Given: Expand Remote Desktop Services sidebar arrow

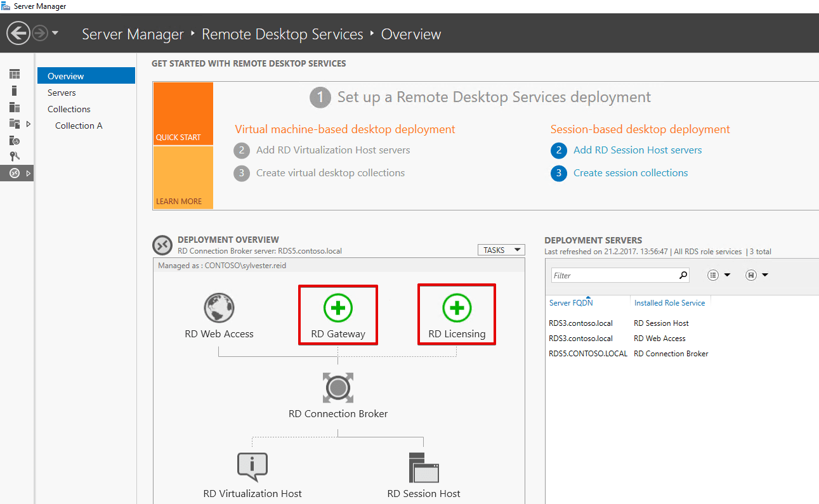Looking at the screenshot, I should (x=28, y=173).
